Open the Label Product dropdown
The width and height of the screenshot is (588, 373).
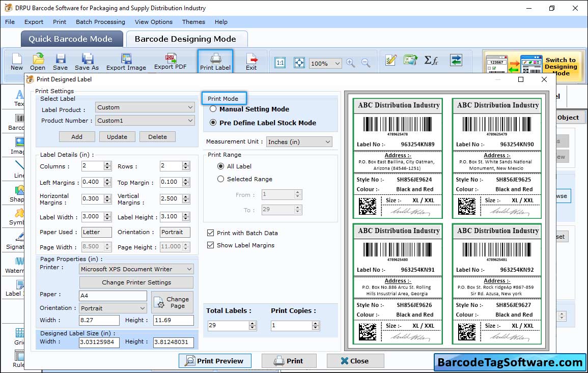tap(145, 107)
